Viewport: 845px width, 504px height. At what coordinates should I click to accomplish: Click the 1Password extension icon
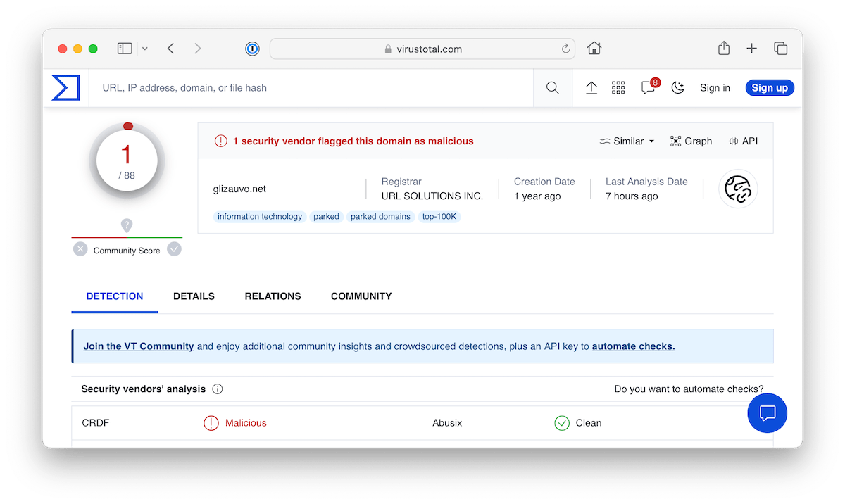click(253, 49)
